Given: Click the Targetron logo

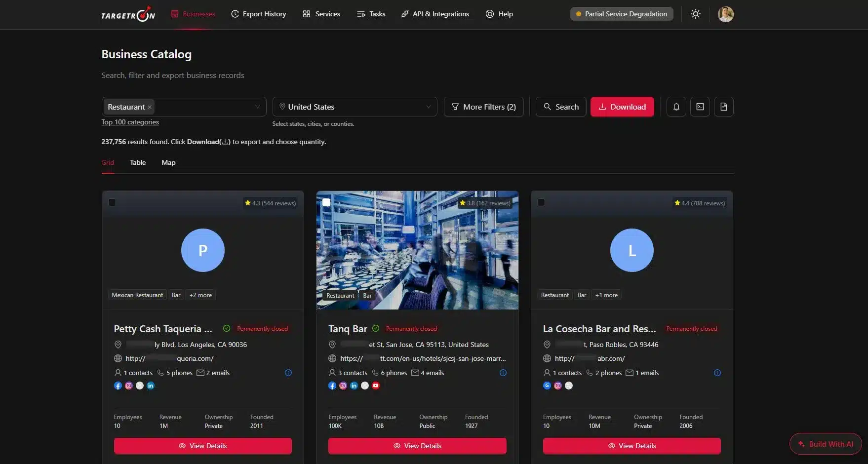Looking at the screenshot, I should click(x=128, y=14).
